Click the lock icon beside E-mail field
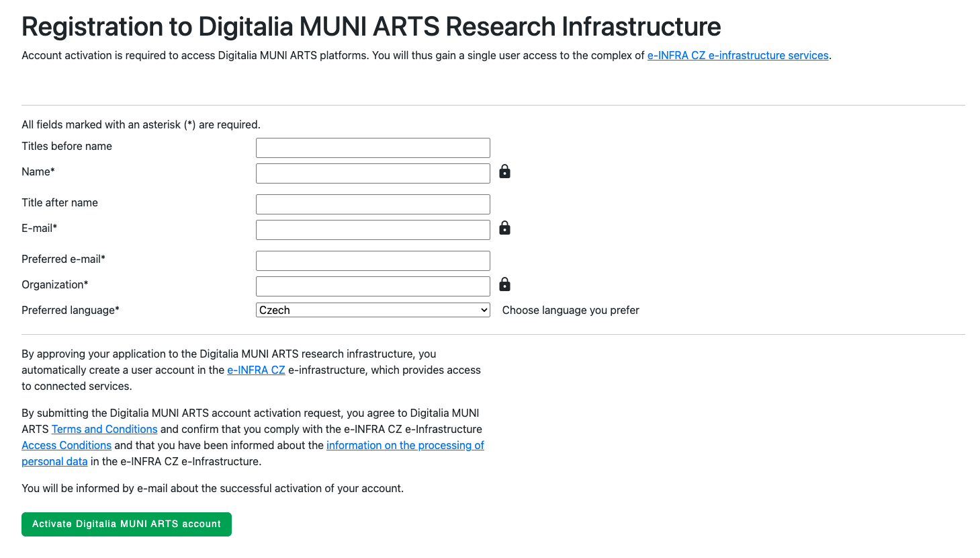Screen dimensions: 980x558 504,229
